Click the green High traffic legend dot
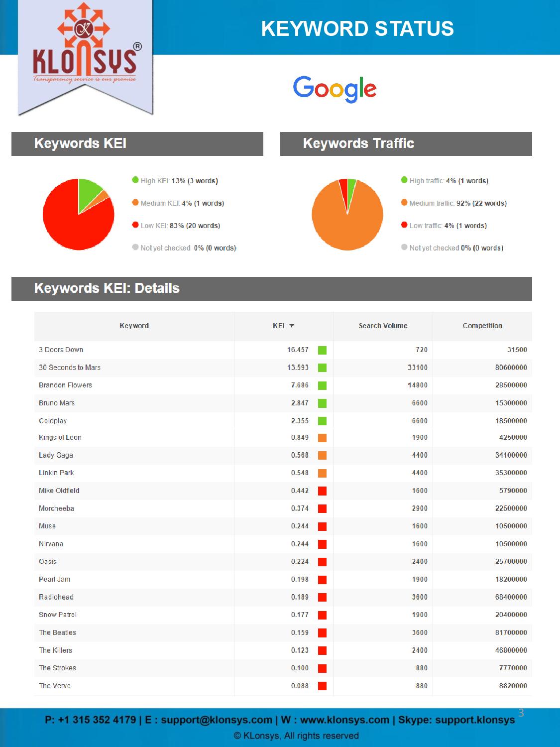Viewport: 560px width, 747px height. (404, 180)
